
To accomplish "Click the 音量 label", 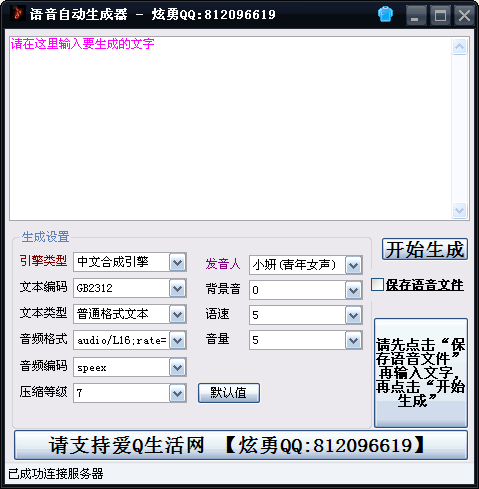I will point(217,339).
